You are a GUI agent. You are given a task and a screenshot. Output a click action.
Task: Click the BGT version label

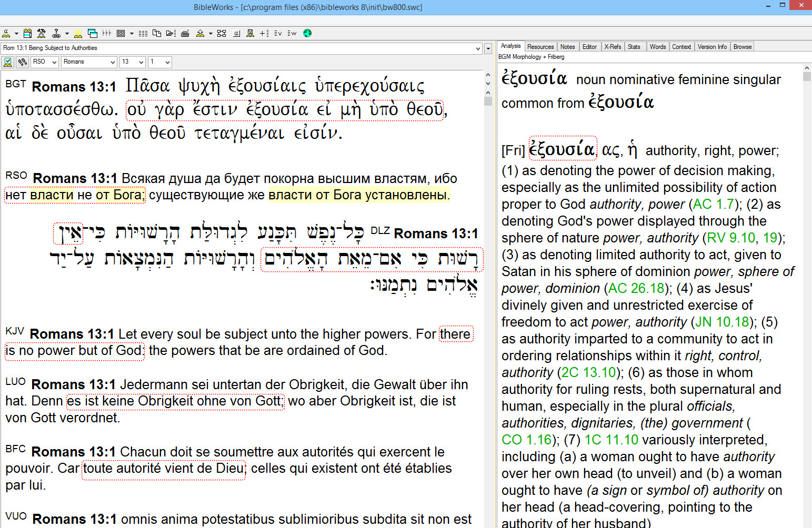pos(15,84)
